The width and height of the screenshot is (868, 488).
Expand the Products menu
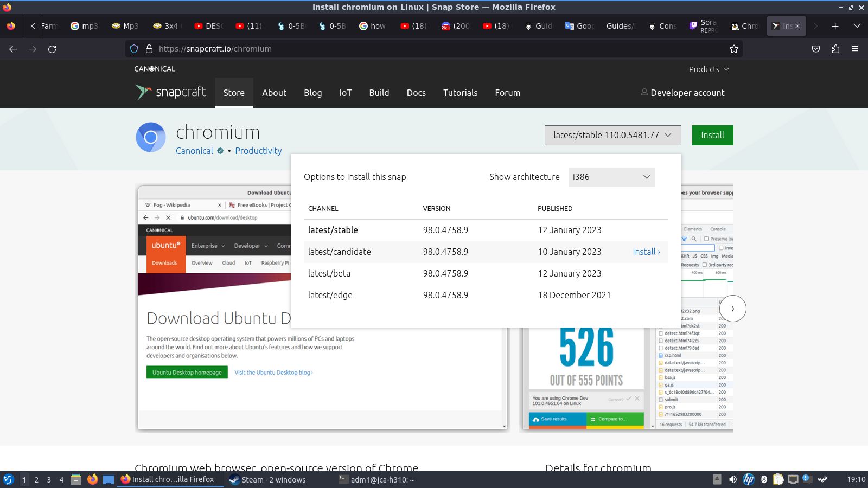[x=709, y=69]
